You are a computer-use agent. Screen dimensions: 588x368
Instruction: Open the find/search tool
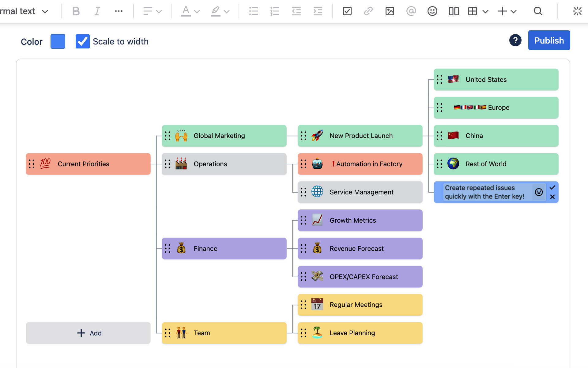[x=538, y=11]
